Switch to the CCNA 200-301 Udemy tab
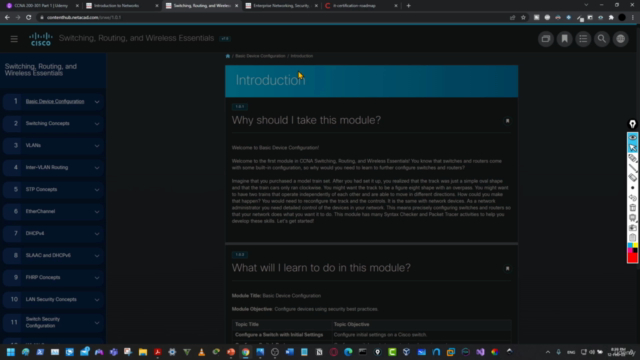Screen dimensions: 640x360 coord(41,6)
